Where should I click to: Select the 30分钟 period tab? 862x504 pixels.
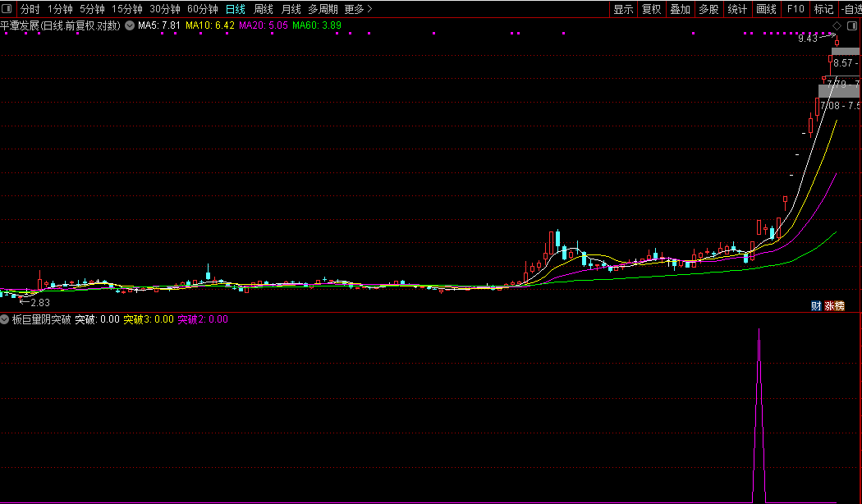165,9
